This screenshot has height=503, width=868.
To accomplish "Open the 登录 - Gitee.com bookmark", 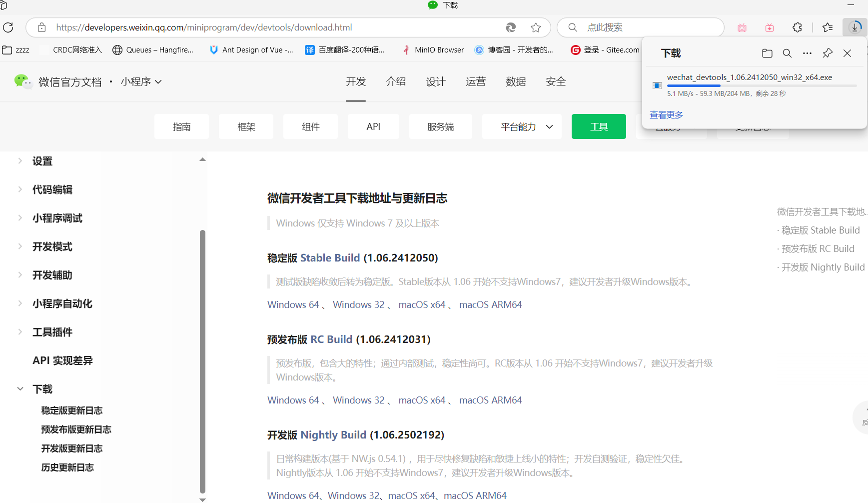I will (x=605, y=50).
